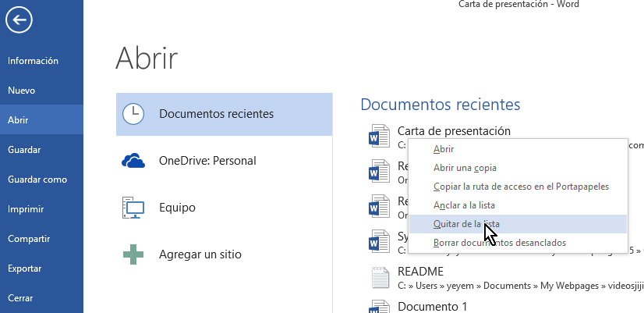The width and height of the screenshot is (644, 313).
Task: Click the README file path text
Action: tap(520, 286)
